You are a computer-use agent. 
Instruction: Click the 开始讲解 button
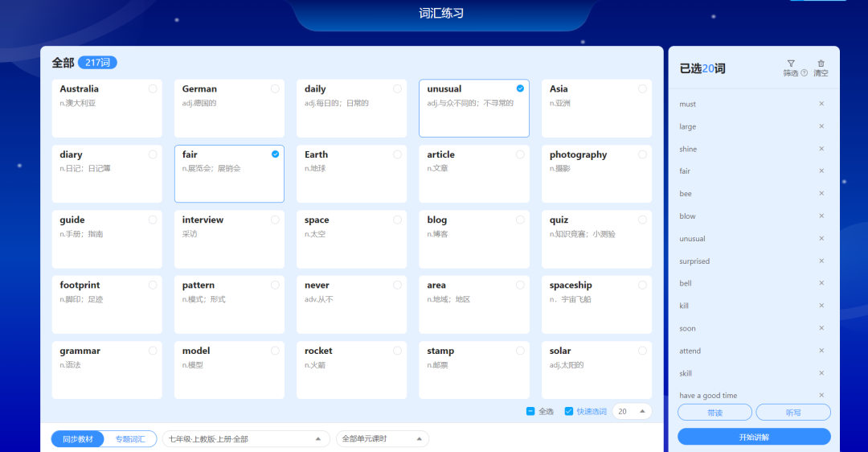(754, 437)
